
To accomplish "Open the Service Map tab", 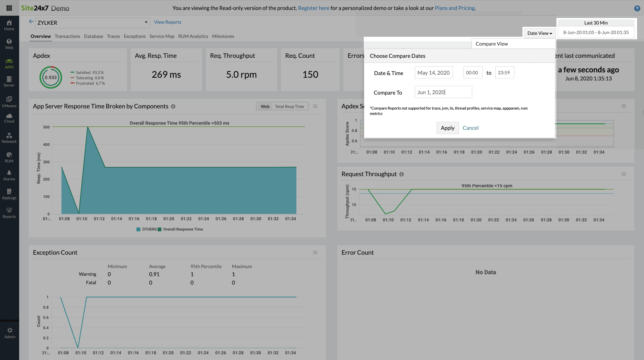I will point(162,36).
